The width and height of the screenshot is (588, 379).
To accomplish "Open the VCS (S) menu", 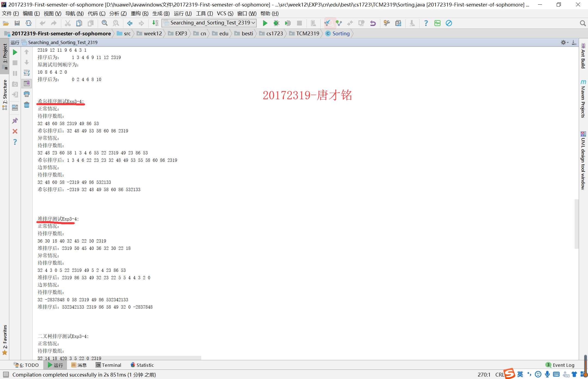I will (x=225, y=13).
